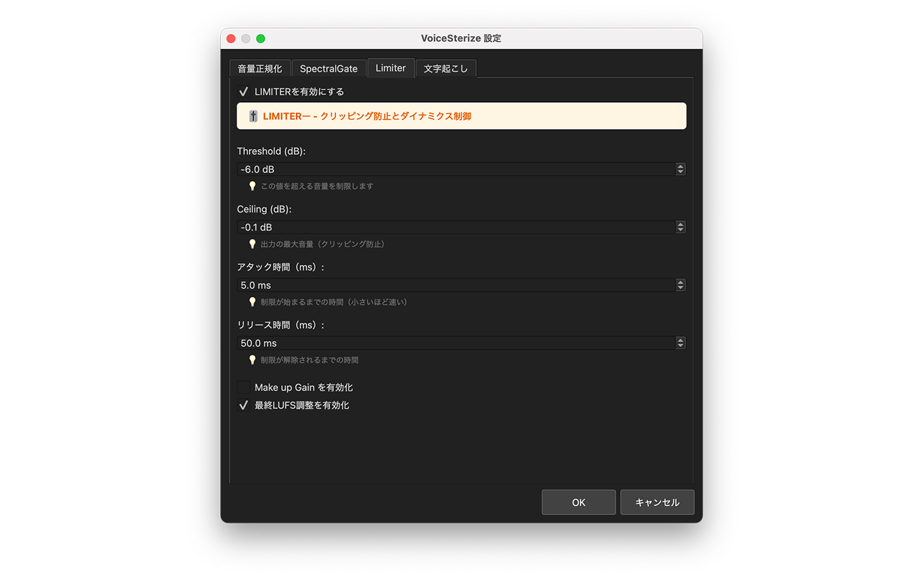Click the Ceiling (dB): label
This screenshot has height=578, width=924.
pos(264,209)
